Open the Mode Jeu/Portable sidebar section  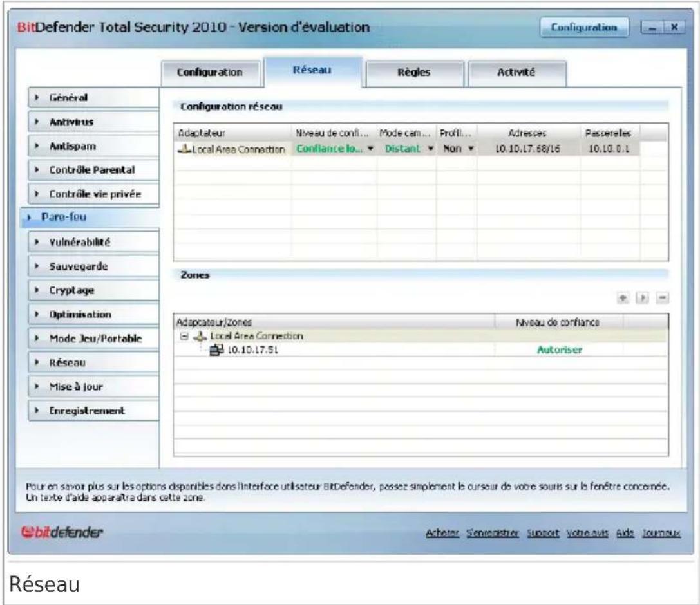93,339
